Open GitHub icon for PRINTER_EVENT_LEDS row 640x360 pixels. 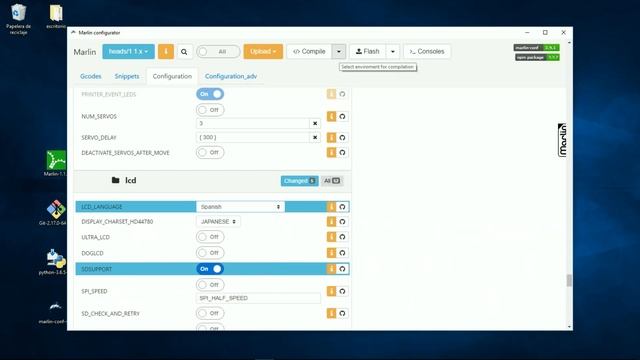pyautogui.click(x=342, y=94)
